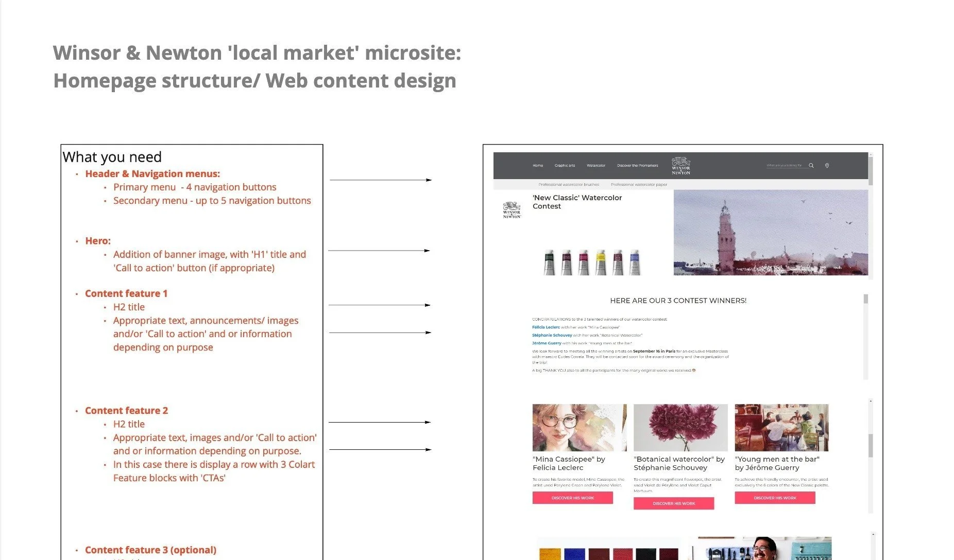This screenshot has width=954, height=560.
Task: Open the store locator pin icon
Action: click(827, 165)
